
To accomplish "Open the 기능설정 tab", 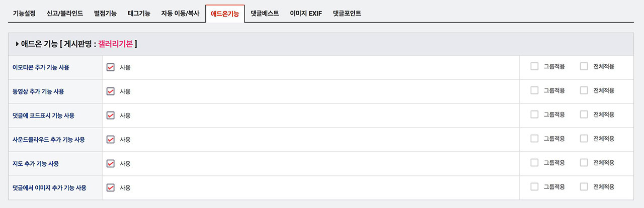I will point(24,14).
